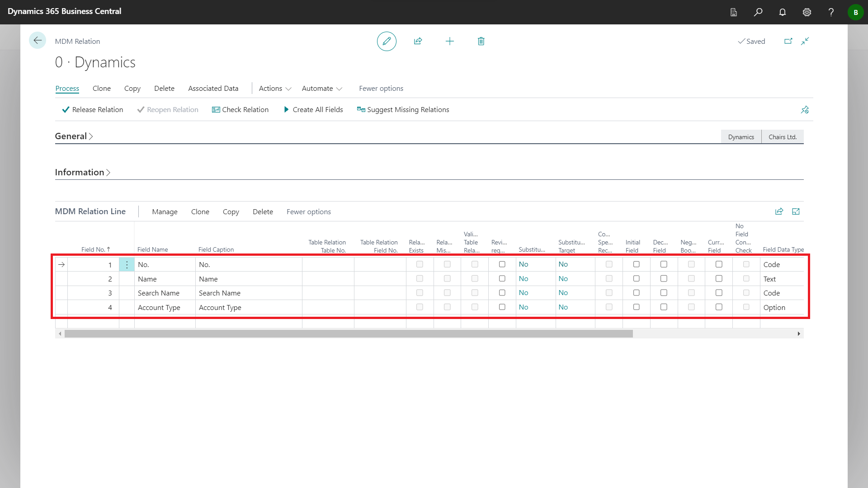Toggle Initial Field checkbox in No. row
868x488 pixels.
[636, 264]
